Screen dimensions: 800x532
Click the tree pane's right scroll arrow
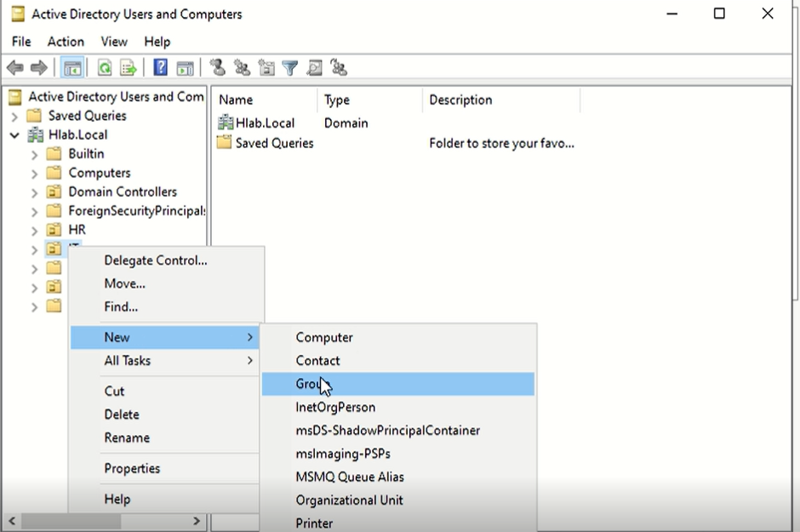coord(197,521)
